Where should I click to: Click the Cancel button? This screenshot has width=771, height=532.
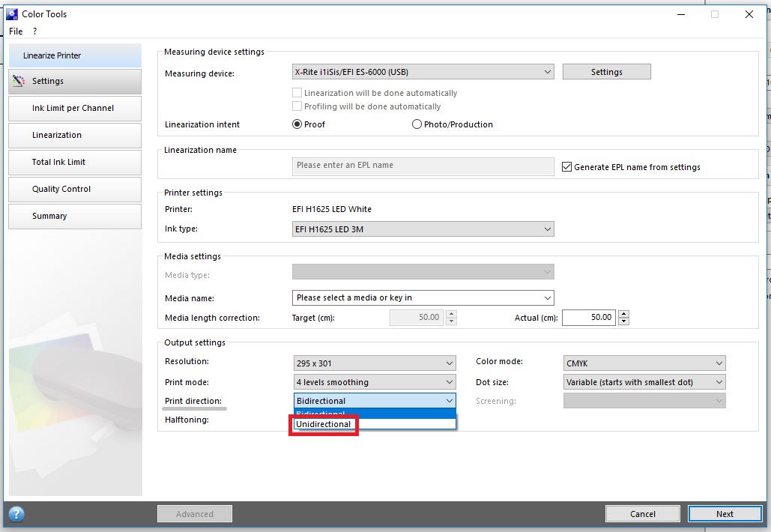[x=643, y=514]
